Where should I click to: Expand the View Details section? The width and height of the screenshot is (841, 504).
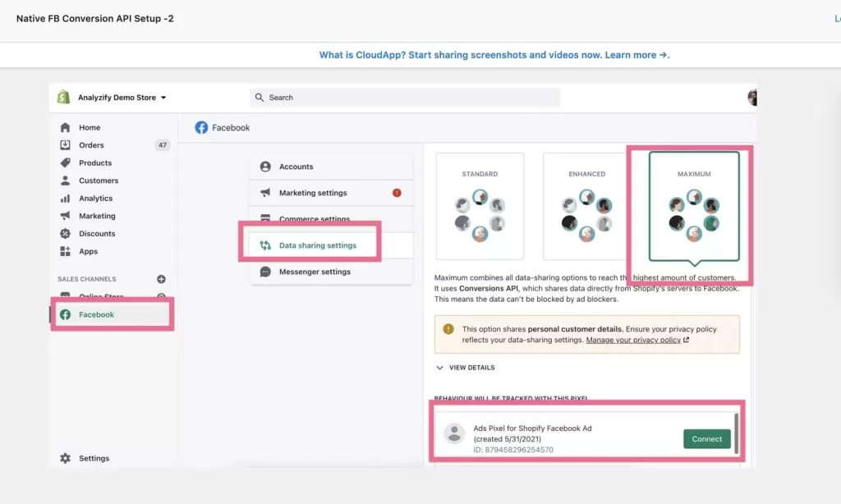pos(466,368)
